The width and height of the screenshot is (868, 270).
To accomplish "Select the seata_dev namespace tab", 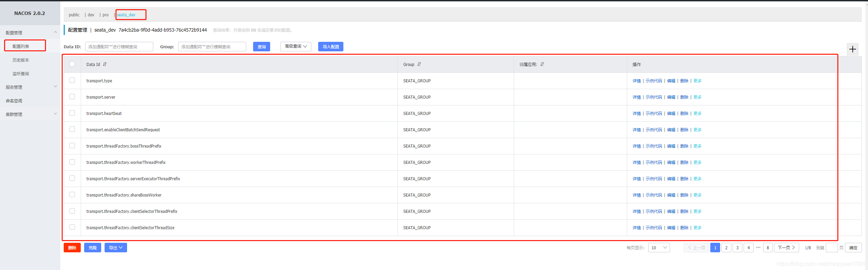I will pos(126,15).
